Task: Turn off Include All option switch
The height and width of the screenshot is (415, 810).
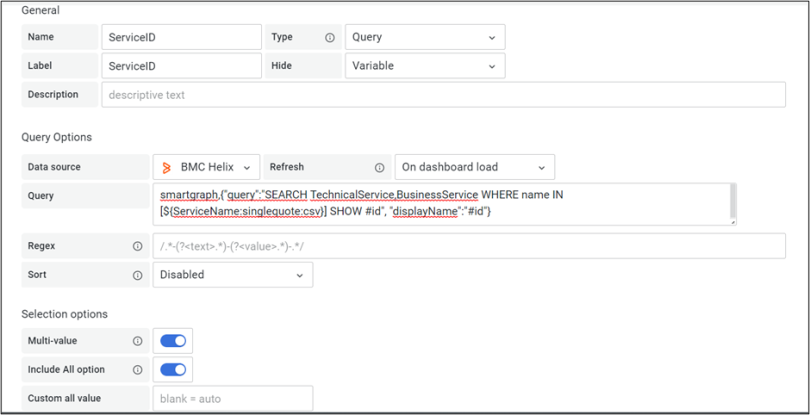Action: coord(173,370)
